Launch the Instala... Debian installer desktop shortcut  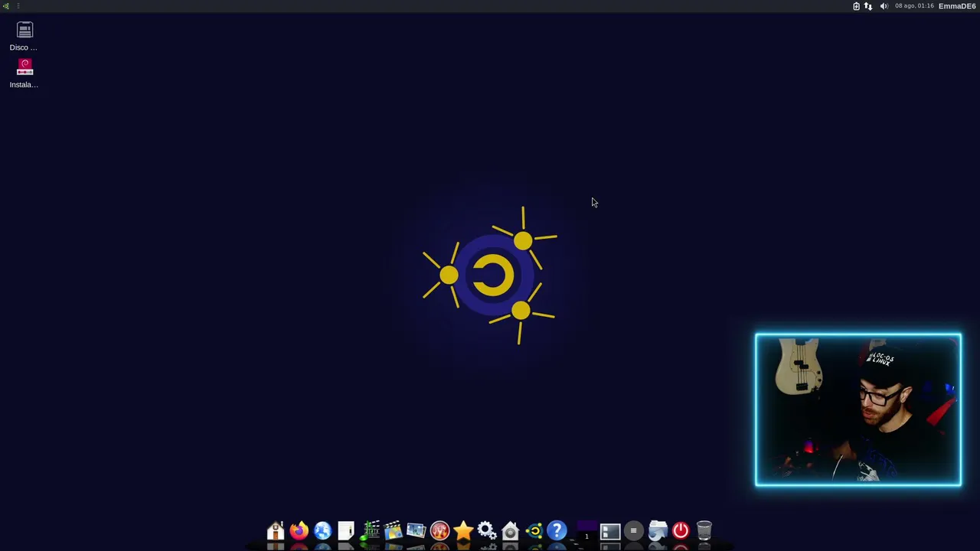pos(24,73)
